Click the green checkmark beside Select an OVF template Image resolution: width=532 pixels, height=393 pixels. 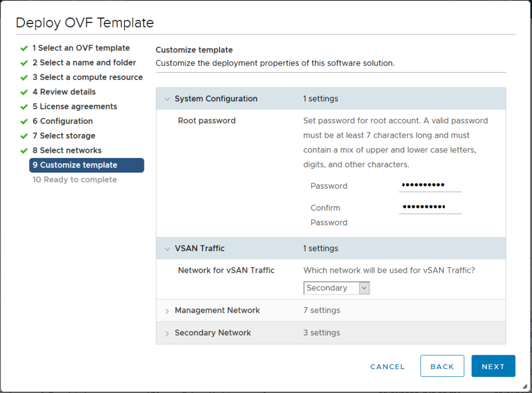pos(24,48)
